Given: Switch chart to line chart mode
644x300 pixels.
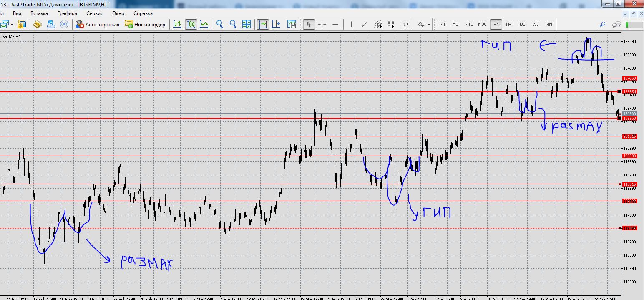Looking at the screenshot, I should click(x=204, y=24).
